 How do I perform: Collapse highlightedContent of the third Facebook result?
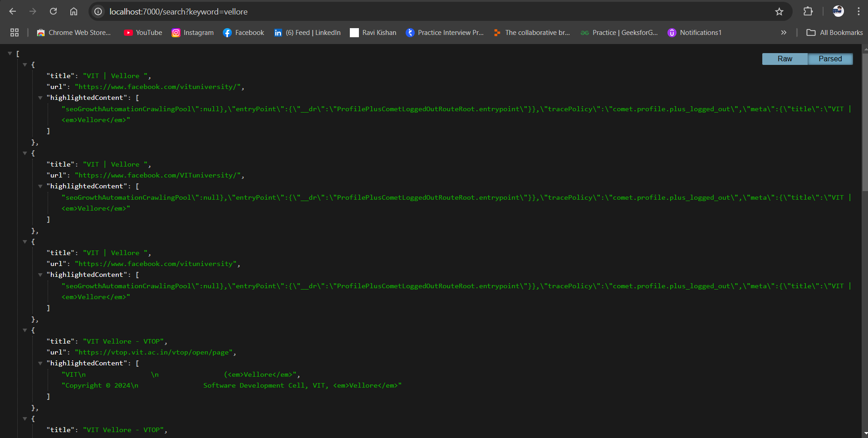coord(40,275)
